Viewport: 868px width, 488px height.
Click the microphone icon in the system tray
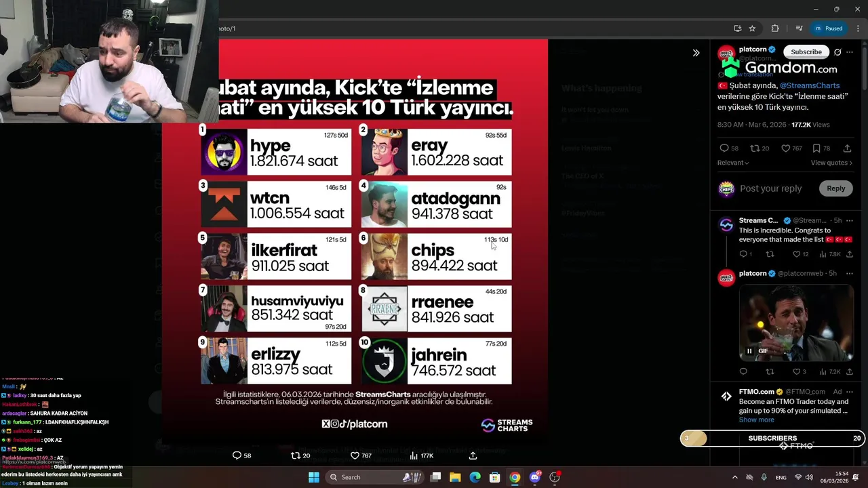(x=764, y=477)
